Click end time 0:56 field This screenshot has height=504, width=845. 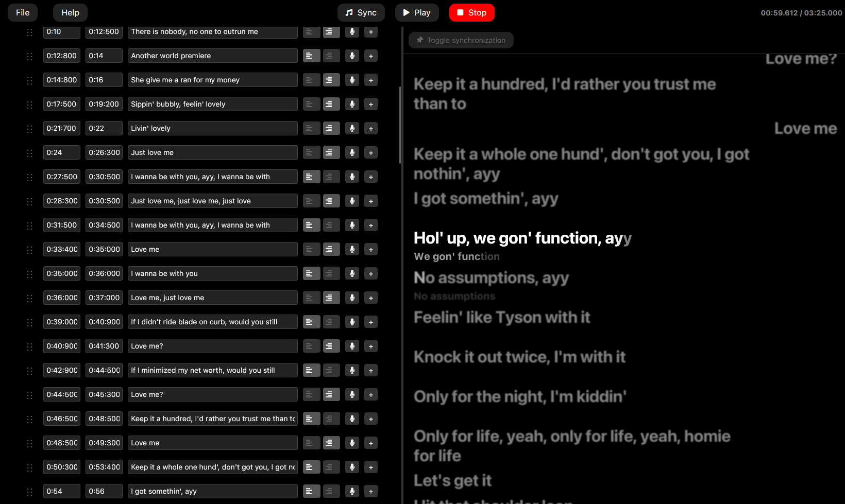(x=104, y=491)
